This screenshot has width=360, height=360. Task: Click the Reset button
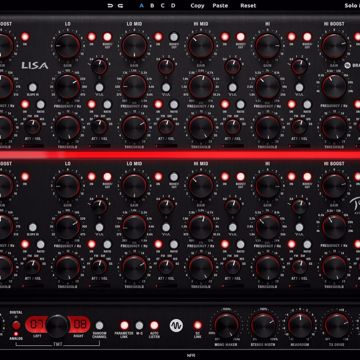[248, 6]
